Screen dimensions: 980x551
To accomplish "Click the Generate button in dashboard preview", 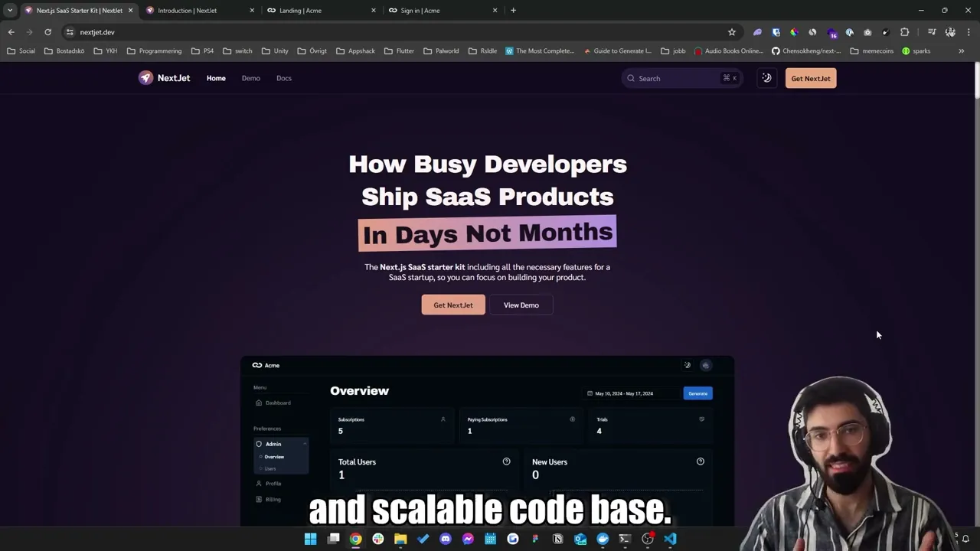I will coord(697,393).
